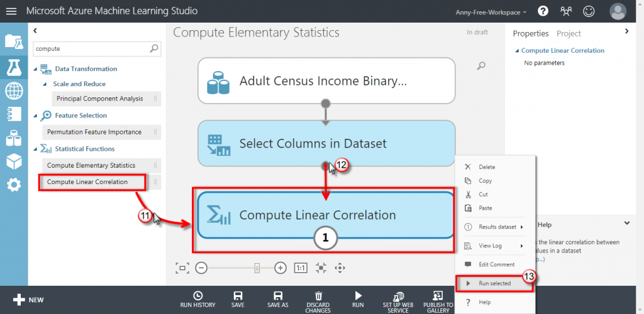Switch to the Project tab
The width and height of the screenshot is (644, 314).
click(x=569, y=34)
